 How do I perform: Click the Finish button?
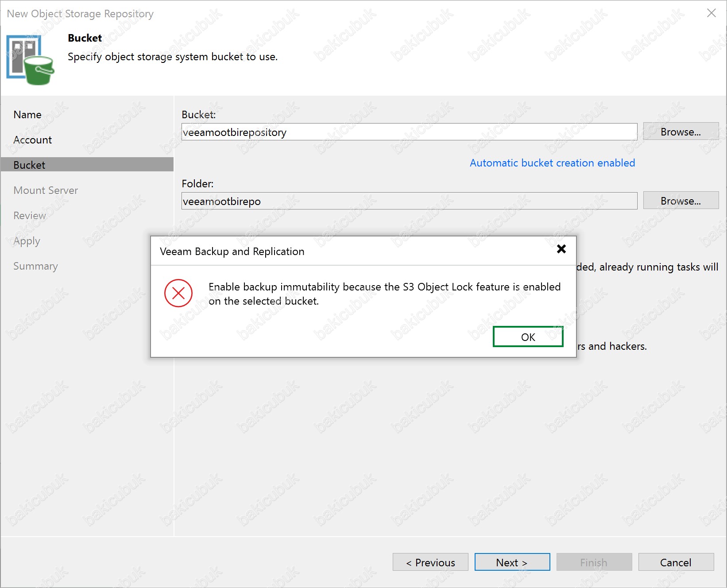594,562
